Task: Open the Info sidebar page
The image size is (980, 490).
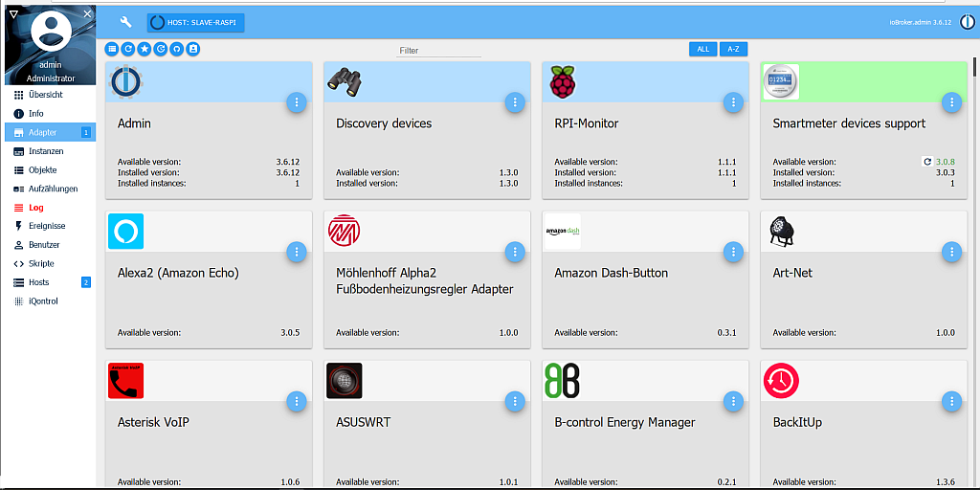Action: [x=50, y=114]
